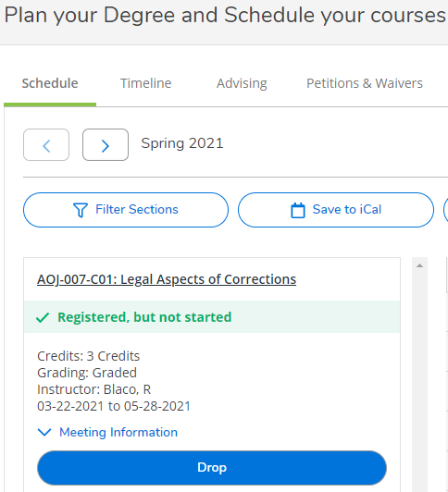448x492 pixels.
Task: Click the Spring 2021 term label
Action: coord(182,143)
